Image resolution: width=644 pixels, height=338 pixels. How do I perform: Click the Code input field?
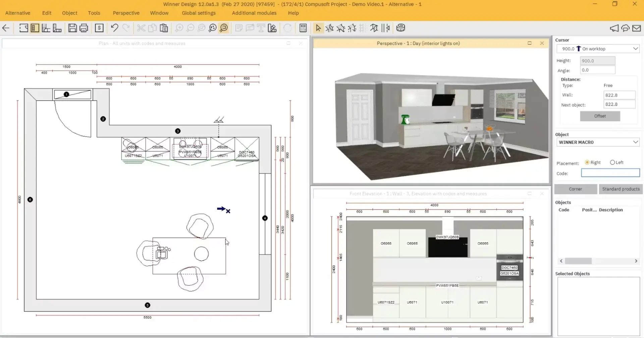[x=610, y=173]
